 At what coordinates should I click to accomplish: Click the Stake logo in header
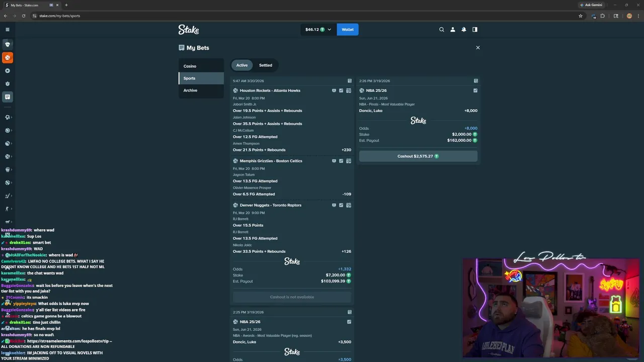click(x=189, y=30)
